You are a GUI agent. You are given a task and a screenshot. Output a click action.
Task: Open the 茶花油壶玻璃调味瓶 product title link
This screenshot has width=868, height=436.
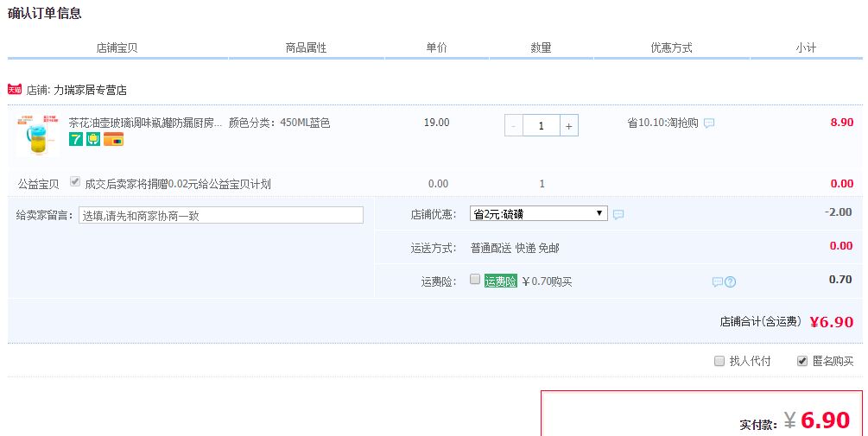pos(145,123)
